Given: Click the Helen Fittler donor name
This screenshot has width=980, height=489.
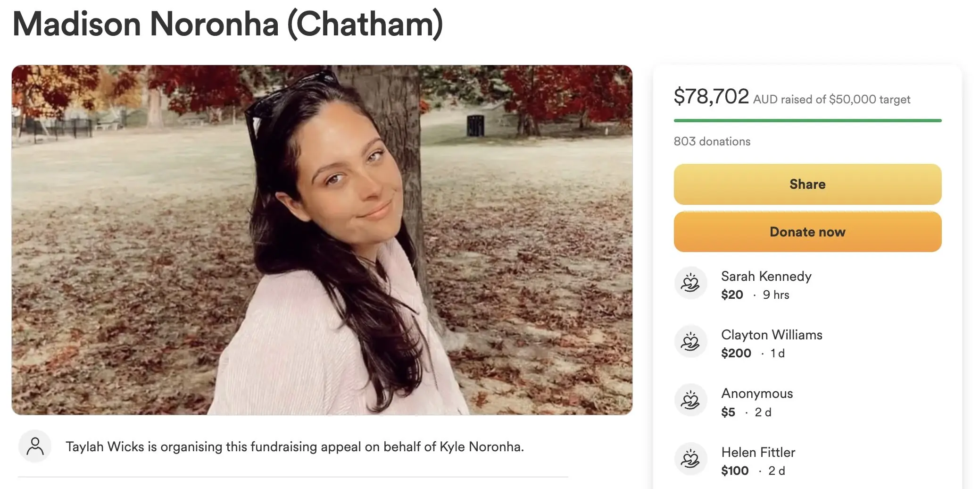Looking at the screenshot, I should pos(757,452).
